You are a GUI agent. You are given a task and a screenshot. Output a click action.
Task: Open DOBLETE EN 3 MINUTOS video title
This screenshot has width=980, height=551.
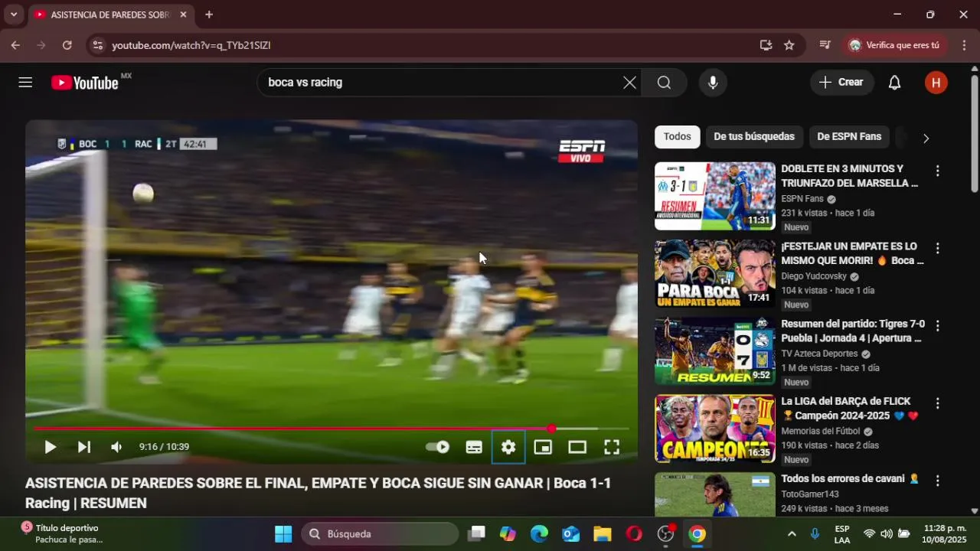(849, 176)
